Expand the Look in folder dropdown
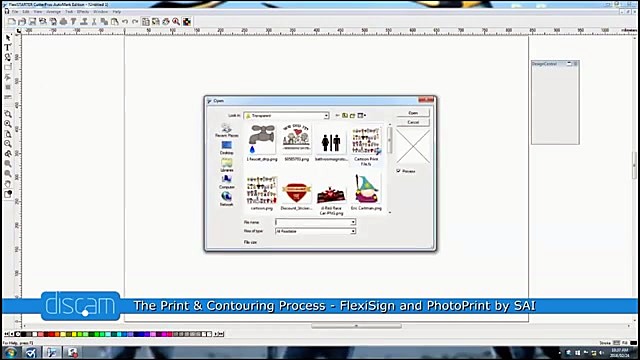Viewport: 640px width, 360px height. click(326, 116)
